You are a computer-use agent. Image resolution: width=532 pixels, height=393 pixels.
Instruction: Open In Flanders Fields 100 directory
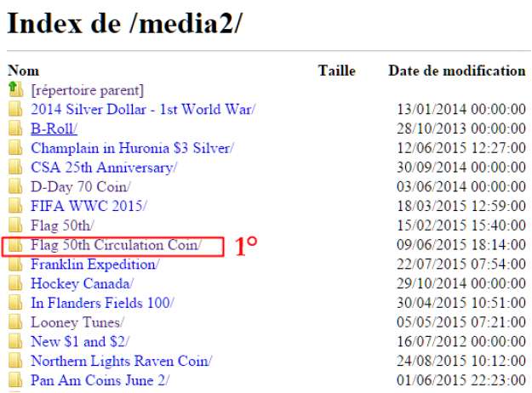tap(102, 303)
